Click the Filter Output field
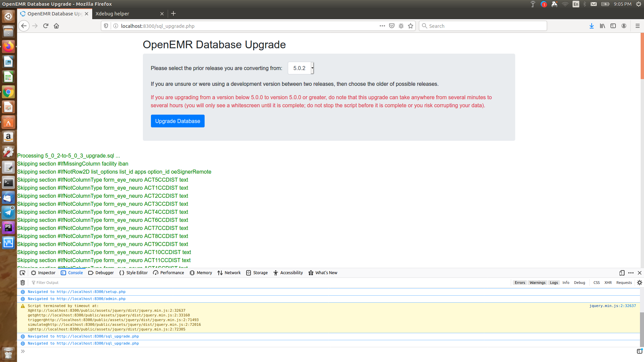The image size is (644, 362). 47,283
